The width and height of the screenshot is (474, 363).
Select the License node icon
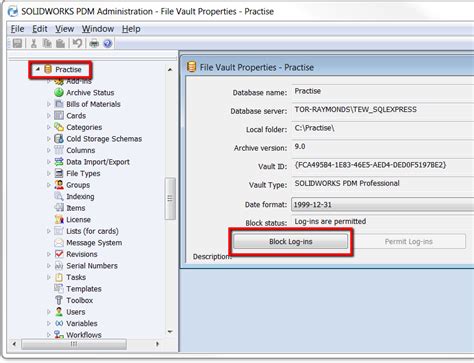[59, 219]
